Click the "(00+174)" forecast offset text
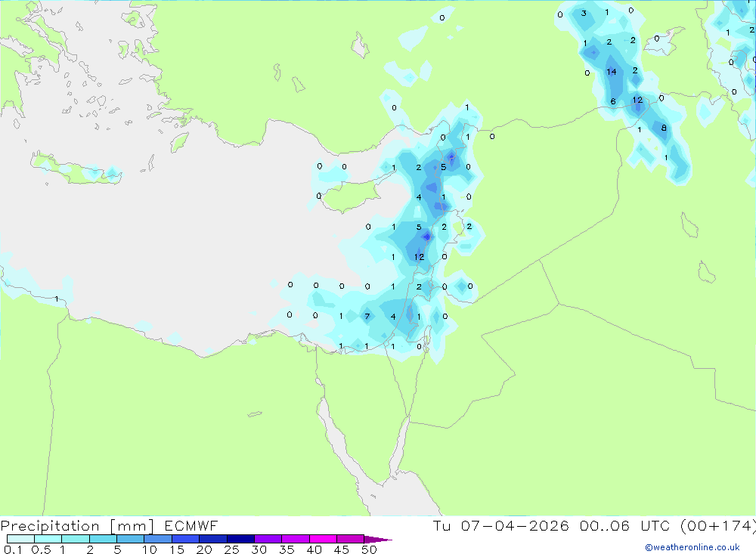756x554 pixels. click(718, 525)
